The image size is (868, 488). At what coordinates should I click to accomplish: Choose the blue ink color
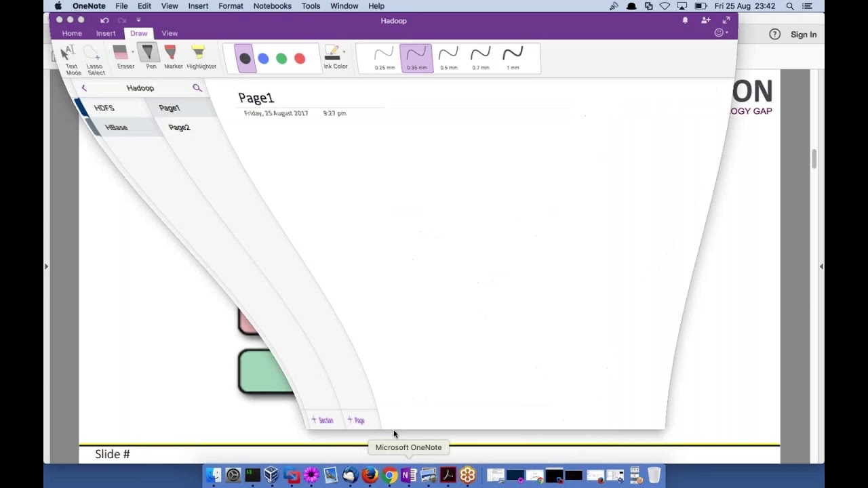pyautogui.click(x=263, y=59)
